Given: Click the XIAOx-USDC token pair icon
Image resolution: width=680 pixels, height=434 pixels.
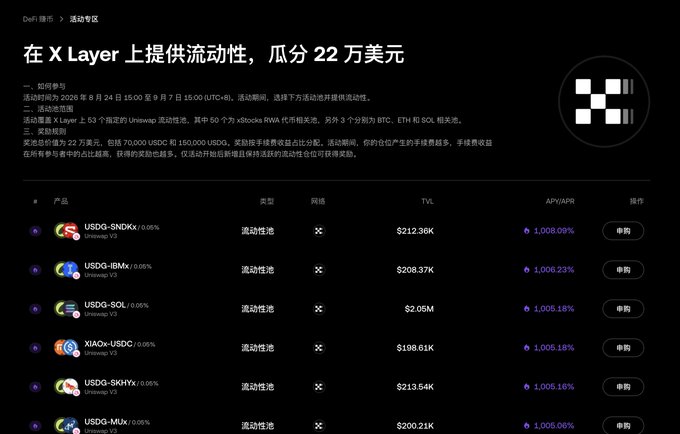Looking at the screenshot, I should pos(67,348).
